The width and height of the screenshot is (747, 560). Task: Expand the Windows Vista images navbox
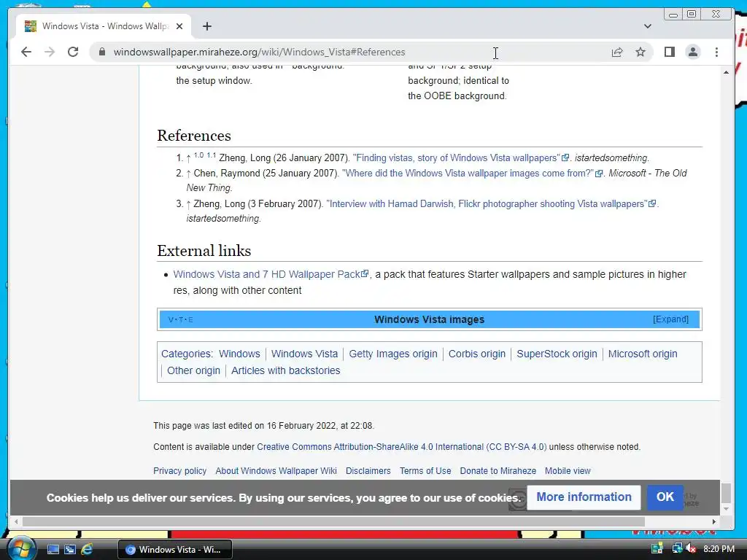pyautogui.click(x=670, y=319)
